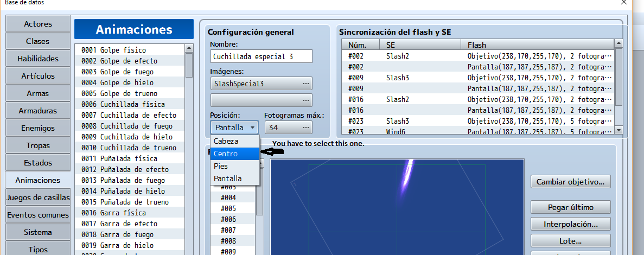Choose Centro from the position list
Viewport: 644px width, 255px height.
click(235, 154)
